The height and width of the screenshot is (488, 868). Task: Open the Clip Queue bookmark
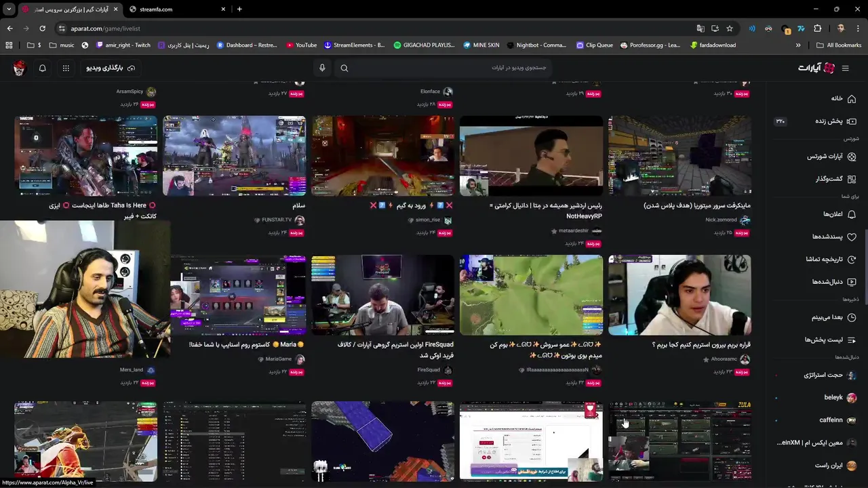594,45
